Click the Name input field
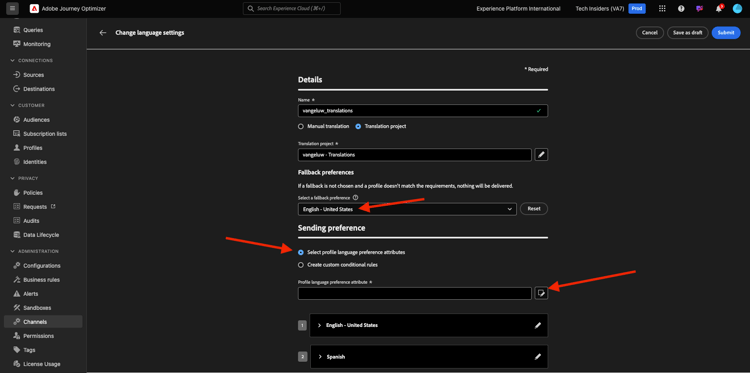This screenshot has width=750, height=373. point(423,110)
